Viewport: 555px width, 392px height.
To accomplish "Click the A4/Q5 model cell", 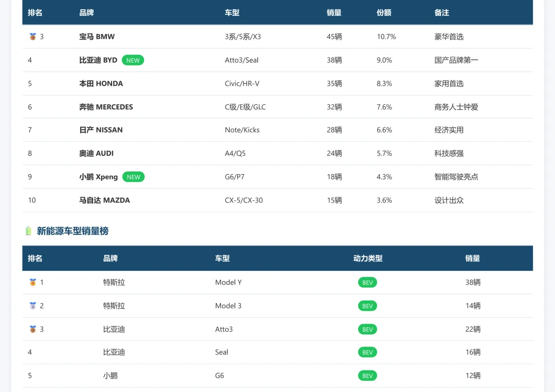I will click(x=235, y=153).
